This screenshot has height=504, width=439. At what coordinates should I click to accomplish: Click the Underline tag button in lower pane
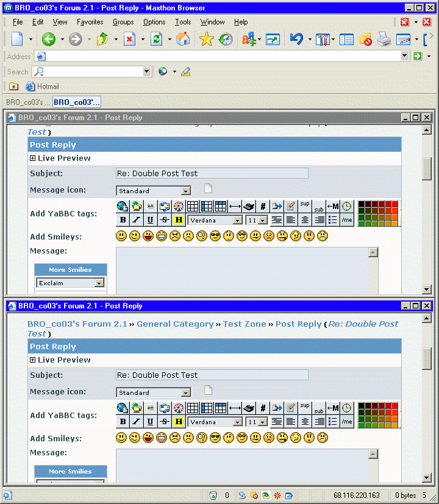click(149, 422)
